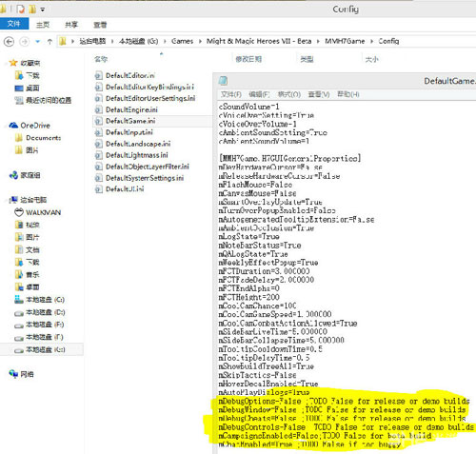Expand the quick access toolbar dropdown

[x=43, y=10]
